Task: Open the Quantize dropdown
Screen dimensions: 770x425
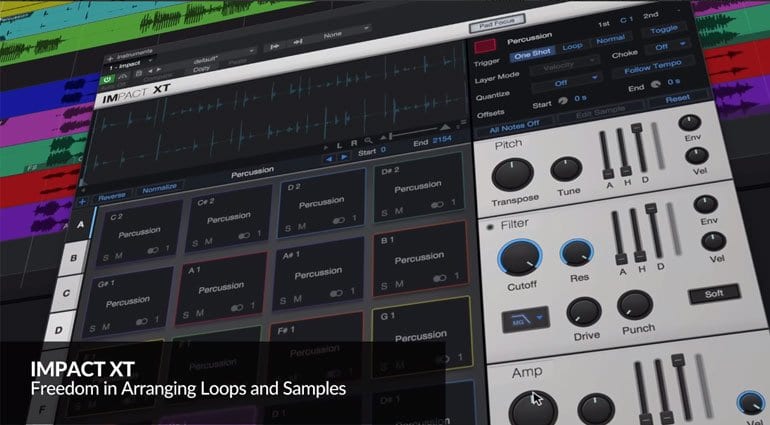Action: tap(568, 84)
